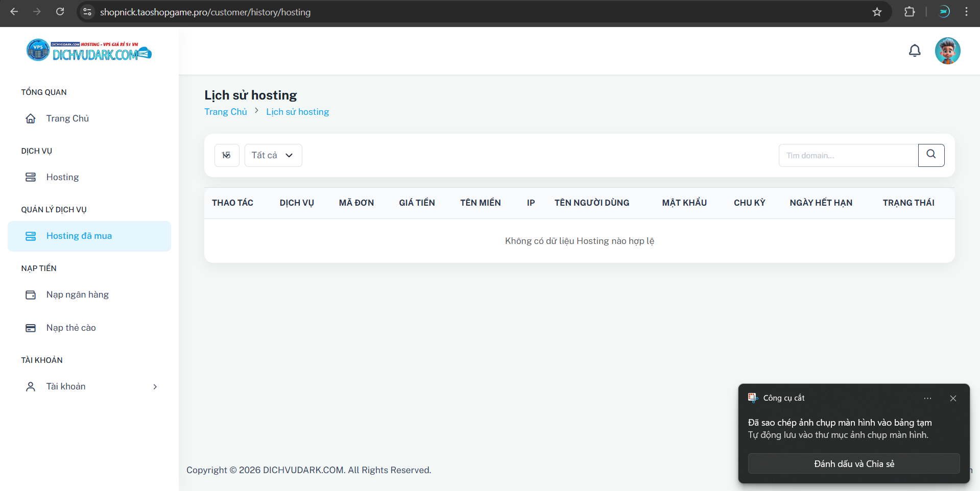980x491 pixels.
Task: Expand the Tài khoản section chevron
Action: point(155,387)
